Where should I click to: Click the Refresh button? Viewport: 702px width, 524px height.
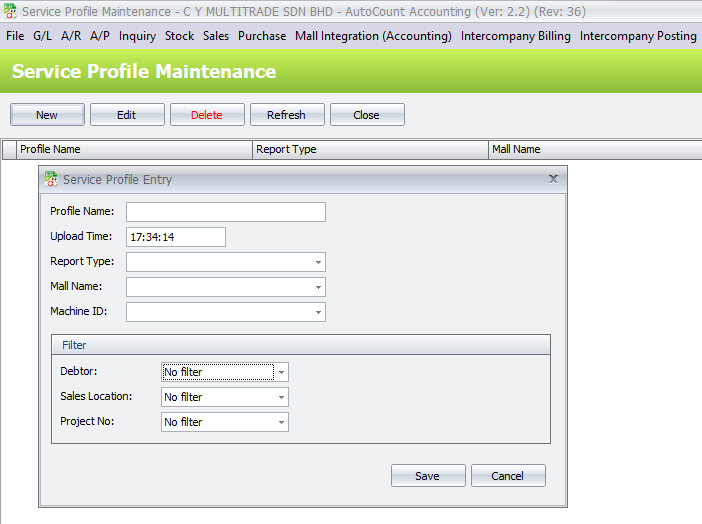click(287, 115)
